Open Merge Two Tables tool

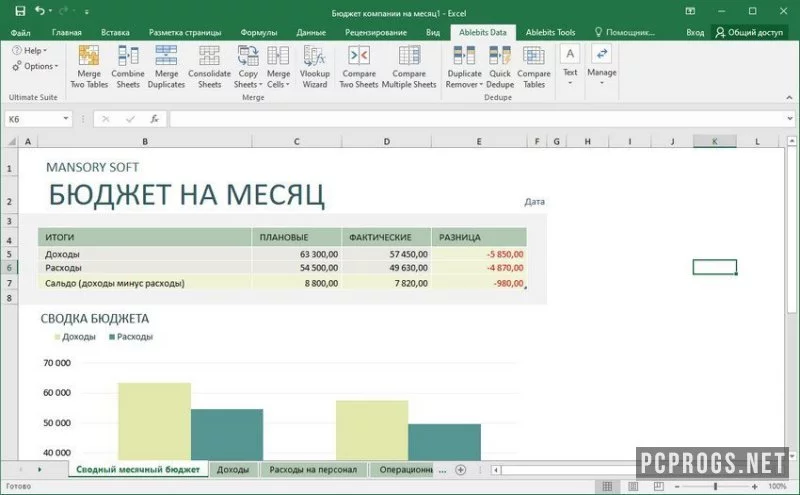pos(89,67)
